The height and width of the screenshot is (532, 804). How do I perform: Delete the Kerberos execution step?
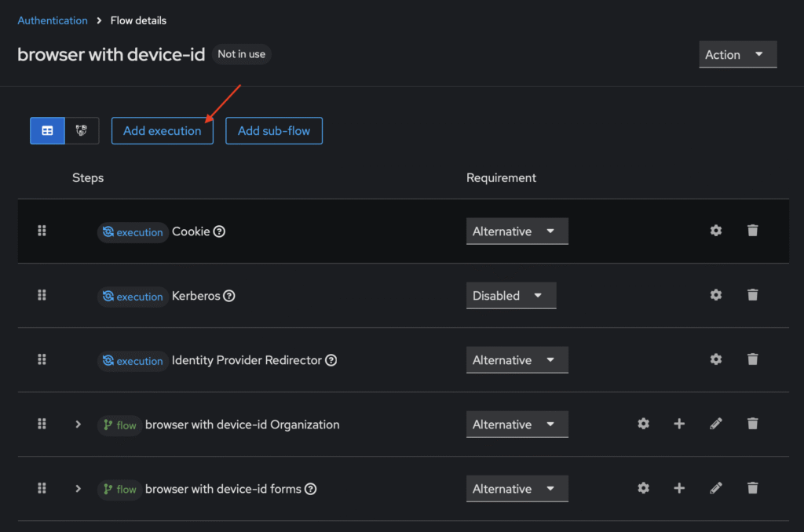752,295
